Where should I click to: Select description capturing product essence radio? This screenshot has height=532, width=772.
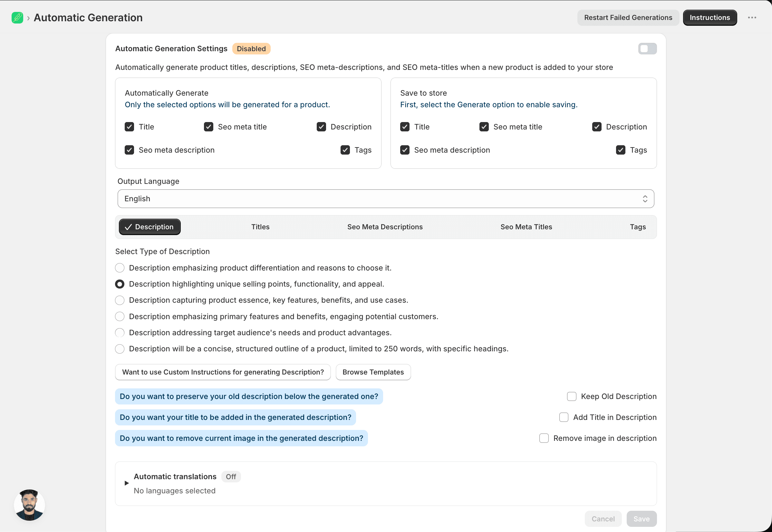[120, 300]
